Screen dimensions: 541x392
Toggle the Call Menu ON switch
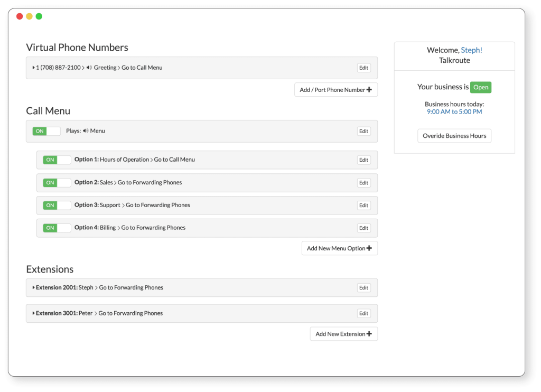[46, 131]
